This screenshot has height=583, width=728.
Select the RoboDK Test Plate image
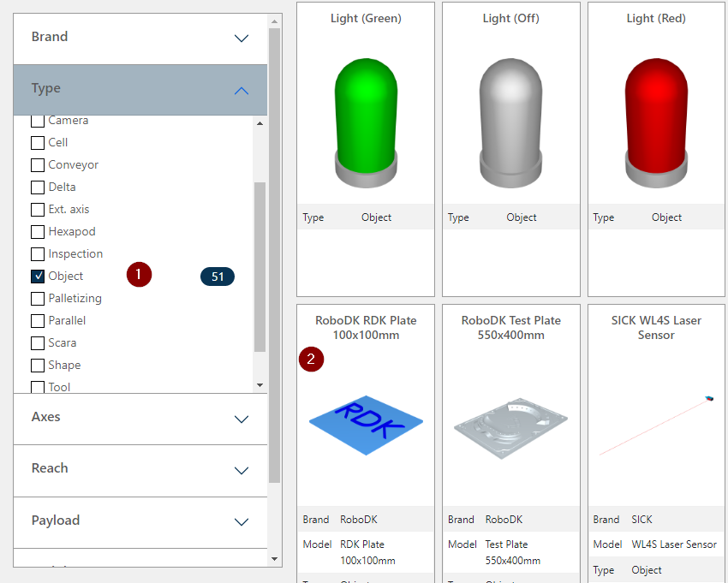(x=510, y=428)
